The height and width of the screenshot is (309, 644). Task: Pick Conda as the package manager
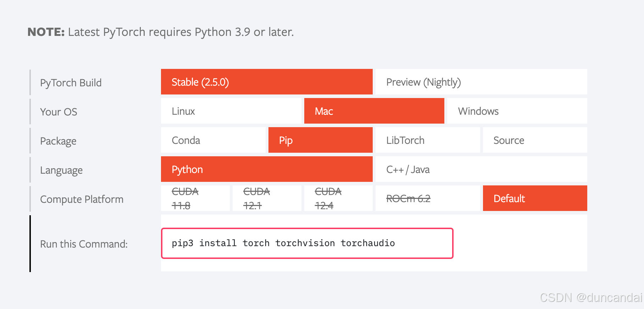213,140
